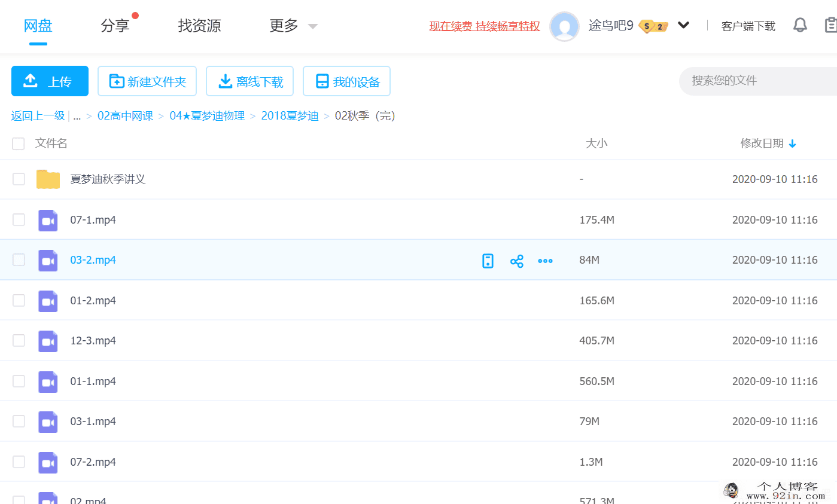This screenshot has width=837, height=504.
Task: Toggle the select-all checkbox in header
Action: point(19,143)
